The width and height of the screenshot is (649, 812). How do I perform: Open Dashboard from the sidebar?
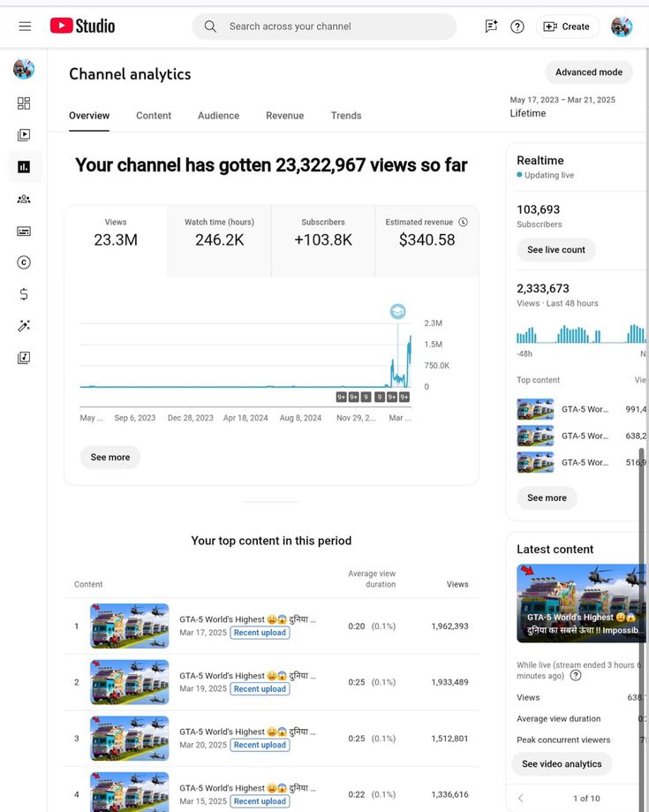pyautogui.click(x=24, y=103)
